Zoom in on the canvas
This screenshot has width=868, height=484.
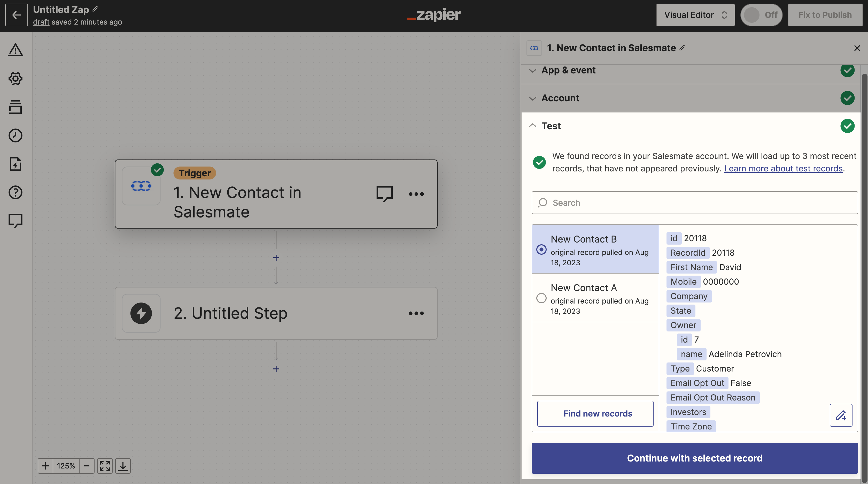tap(45, 466)
